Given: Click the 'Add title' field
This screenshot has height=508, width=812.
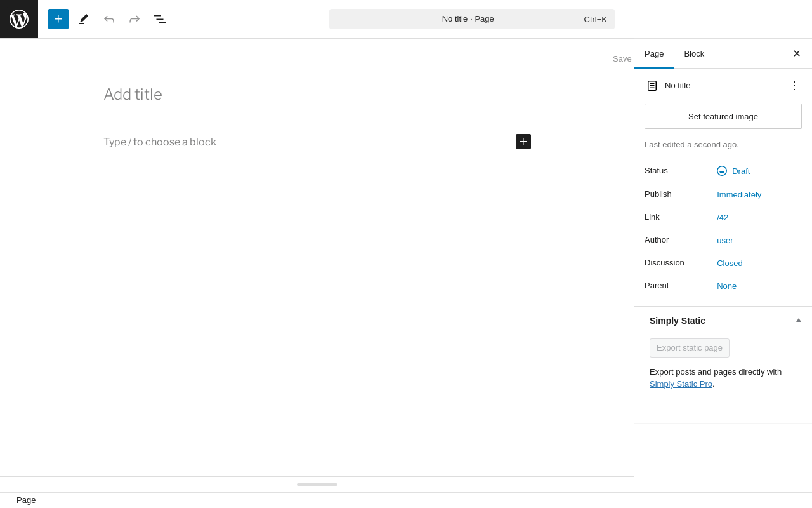Looking at the screenshot, I should (x=317, y=95).
